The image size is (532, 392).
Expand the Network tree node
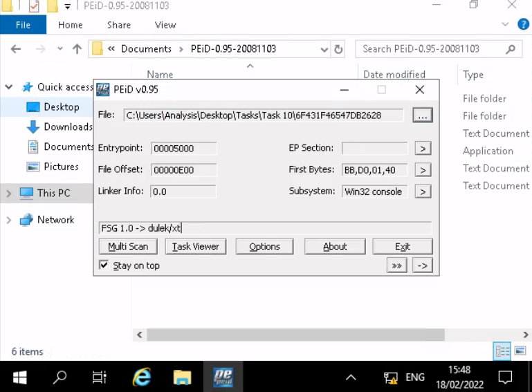pos(9,220)
